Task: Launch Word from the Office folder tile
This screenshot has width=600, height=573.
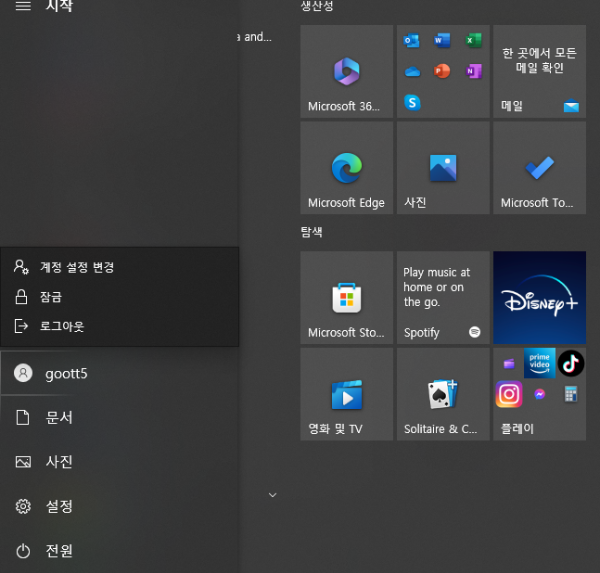Action: [x=442, y=41]
